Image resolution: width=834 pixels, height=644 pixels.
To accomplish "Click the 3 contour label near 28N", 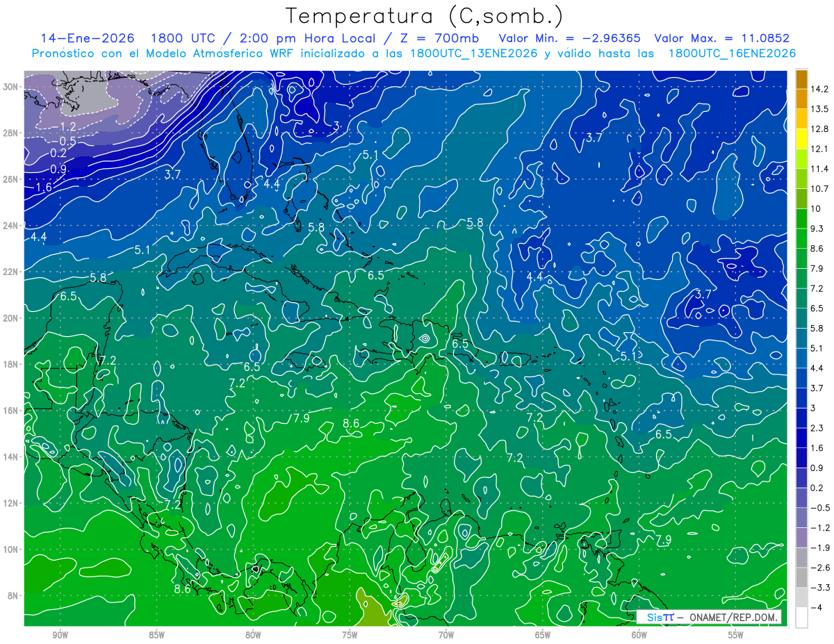I will click(x=336, y=126).
